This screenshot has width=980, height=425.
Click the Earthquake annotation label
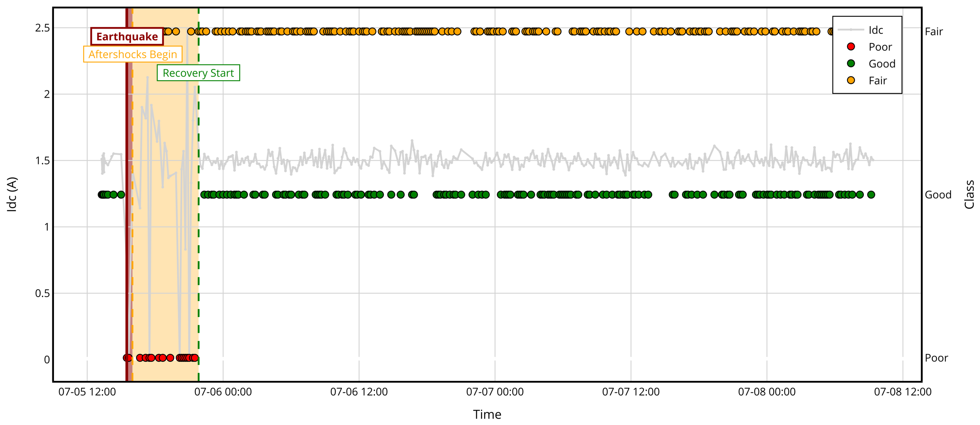click(127, 36)
